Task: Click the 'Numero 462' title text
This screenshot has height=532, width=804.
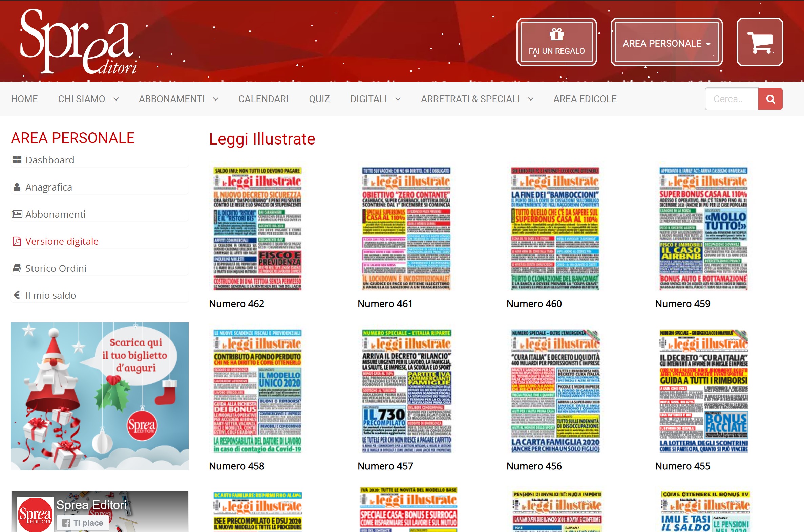Action: pos(236,304)
